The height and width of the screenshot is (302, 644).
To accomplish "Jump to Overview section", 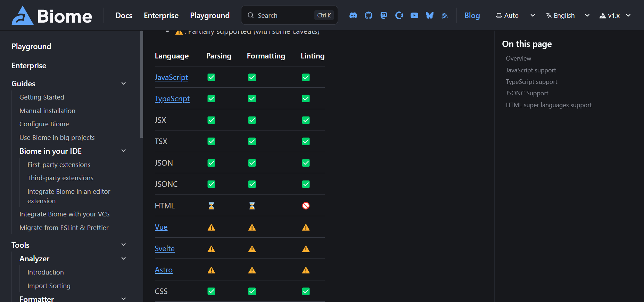I will (x=518, y=58).
